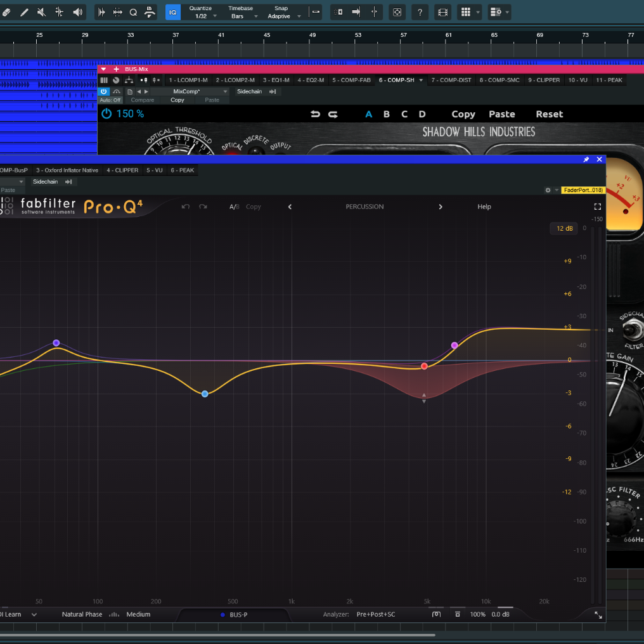The width and height of the screenshot is (644, 644).
Task: Select the Bend tool icon
Action: (x=59, y=12)
